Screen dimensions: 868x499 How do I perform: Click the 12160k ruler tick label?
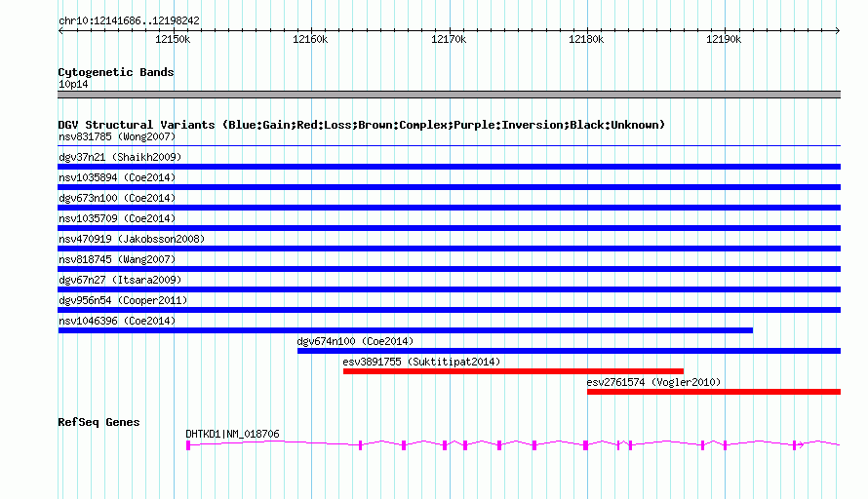(310, 39)
